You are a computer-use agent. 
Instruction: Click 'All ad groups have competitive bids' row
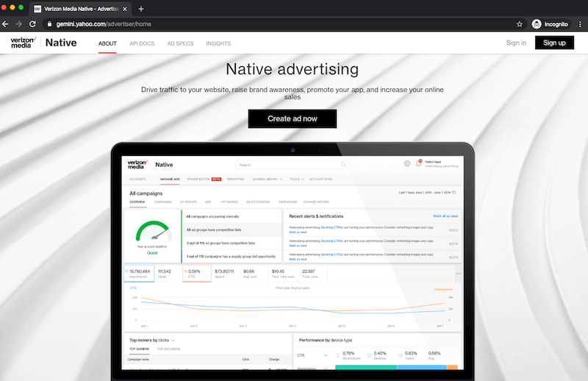232,229
